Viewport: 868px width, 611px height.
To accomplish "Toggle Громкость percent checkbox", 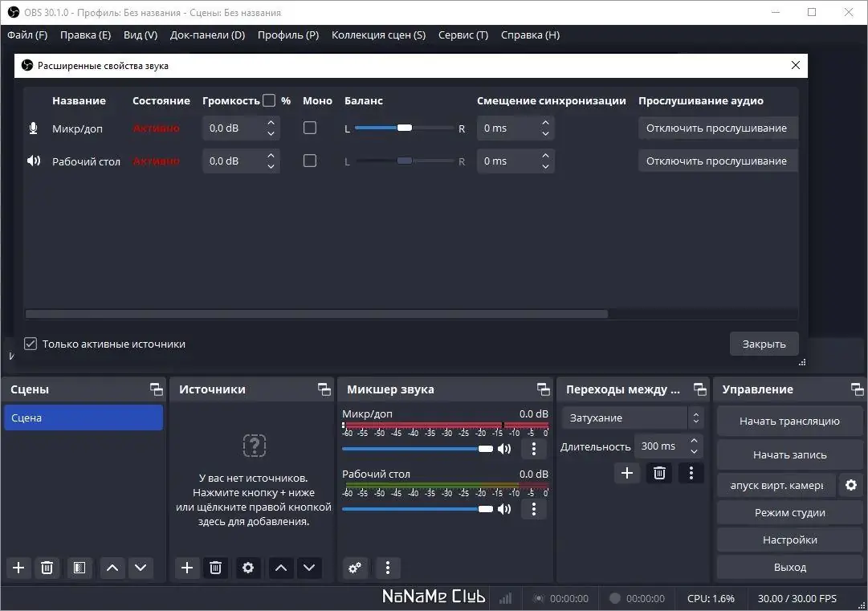I will 269,100.
